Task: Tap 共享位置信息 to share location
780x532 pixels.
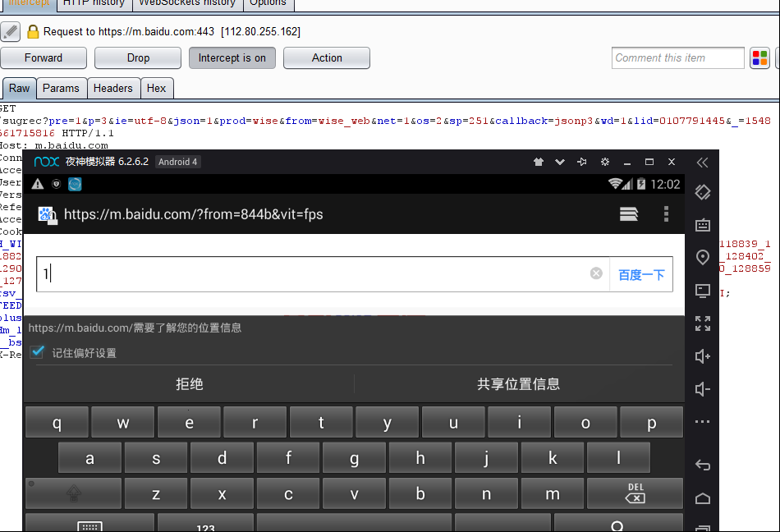Action: (518, 384)
